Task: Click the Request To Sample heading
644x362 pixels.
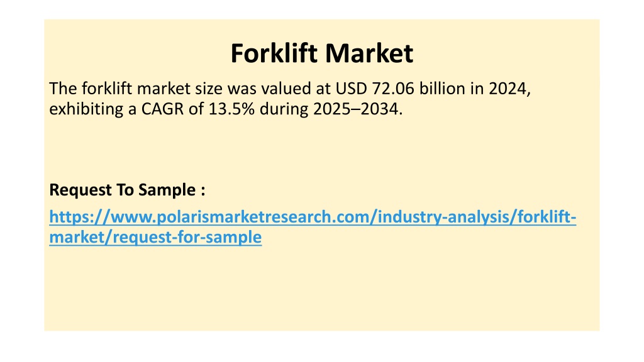Action: (x=127, y=190)
